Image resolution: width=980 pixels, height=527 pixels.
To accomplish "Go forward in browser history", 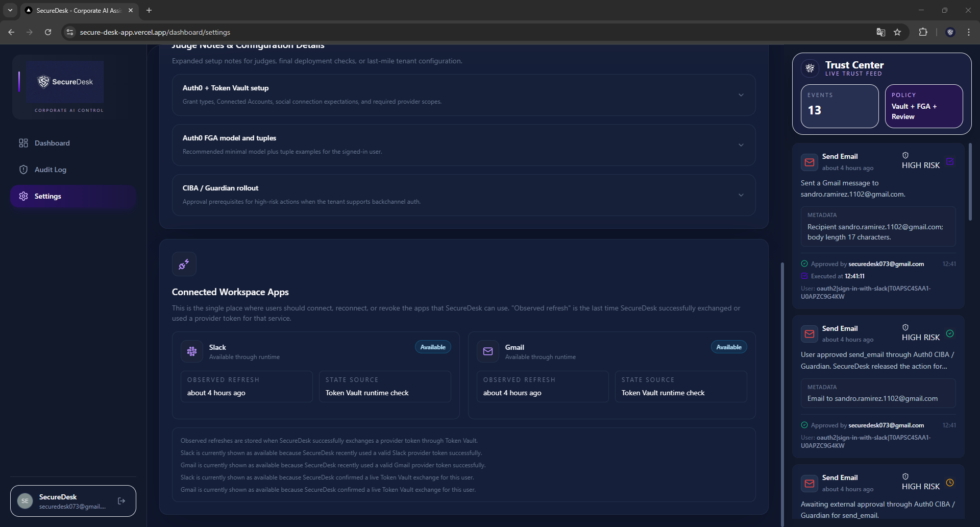I will [x=30, y=32].
